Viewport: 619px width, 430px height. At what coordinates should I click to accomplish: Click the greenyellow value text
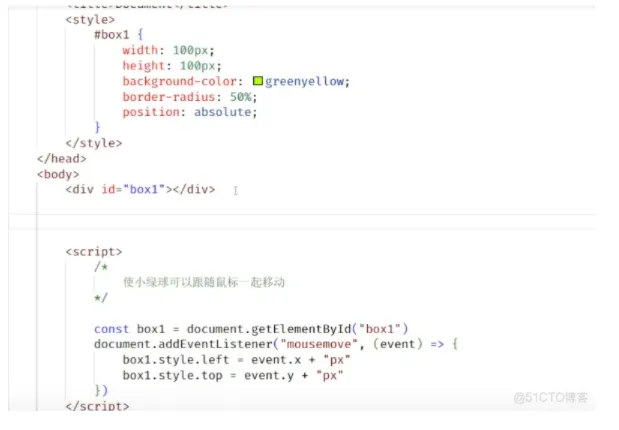(x=304, y=81)
